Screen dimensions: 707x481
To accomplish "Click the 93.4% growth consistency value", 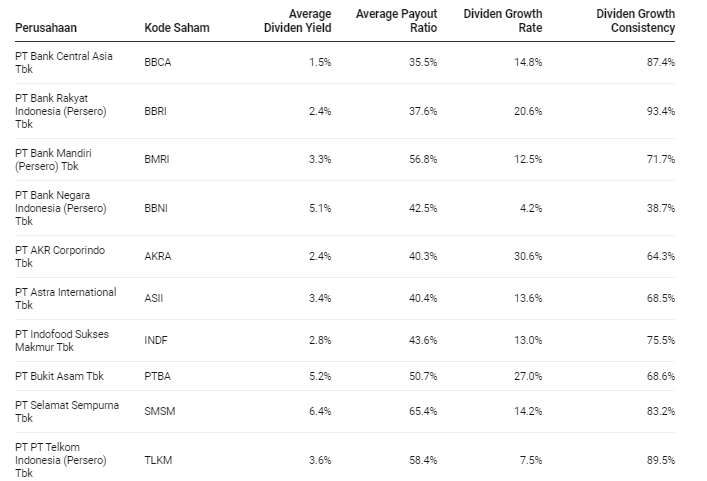I will (660, 111).
